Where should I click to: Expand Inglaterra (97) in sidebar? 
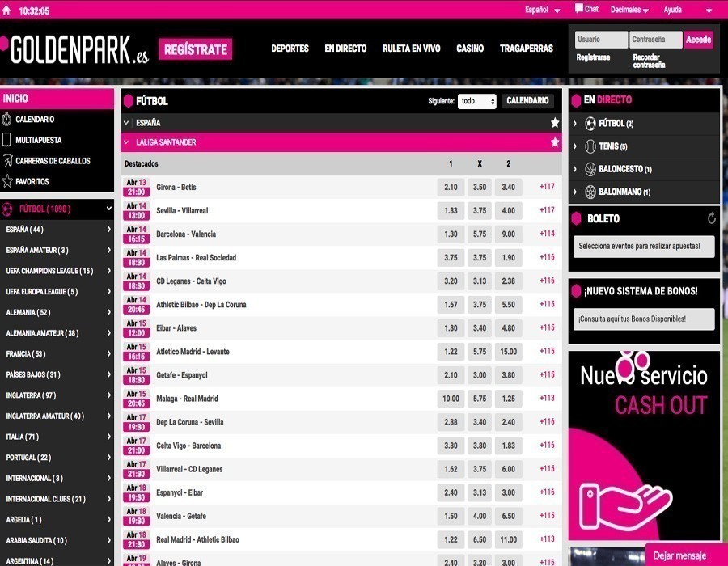[x=57, y=395]
